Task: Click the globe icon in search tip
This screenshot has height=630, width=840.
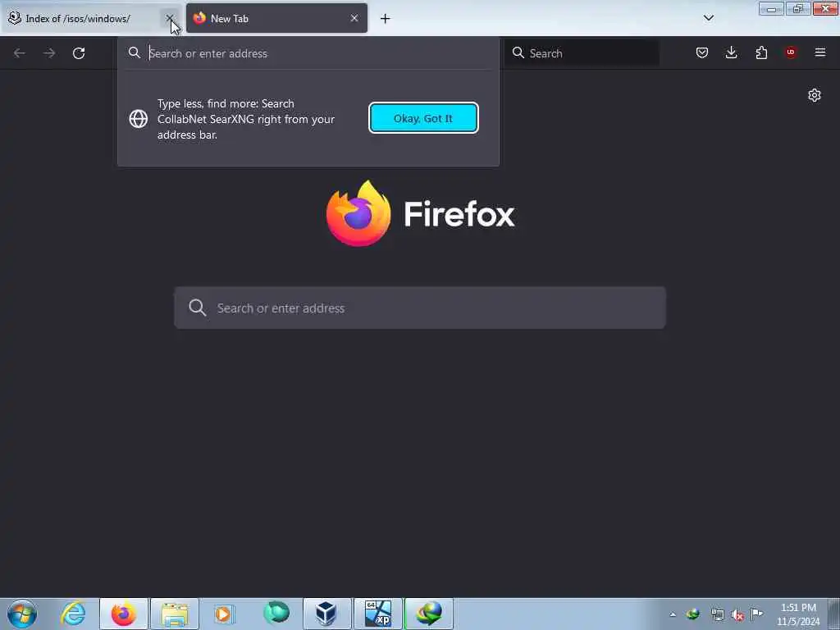Action: (x=139, y=119)
